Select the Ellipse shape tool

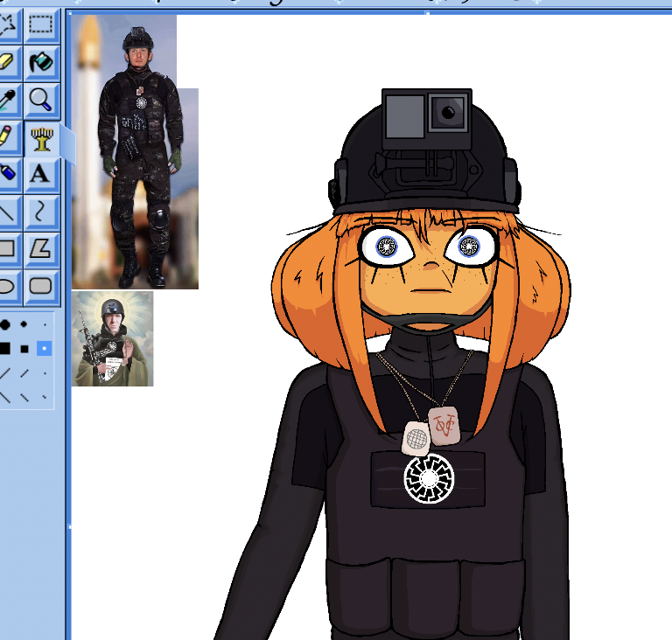point(7,286)
